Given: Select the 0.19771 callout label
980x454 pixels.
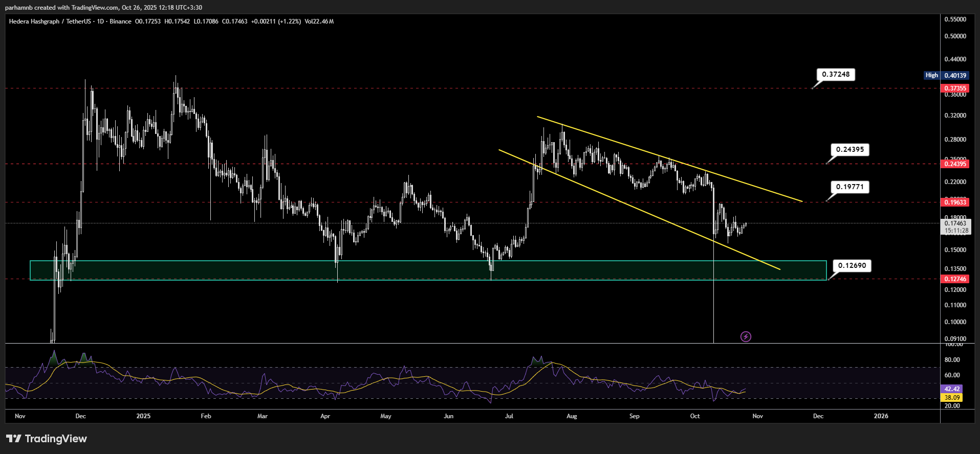Looking at the screenshot, I should pos(850,187).
